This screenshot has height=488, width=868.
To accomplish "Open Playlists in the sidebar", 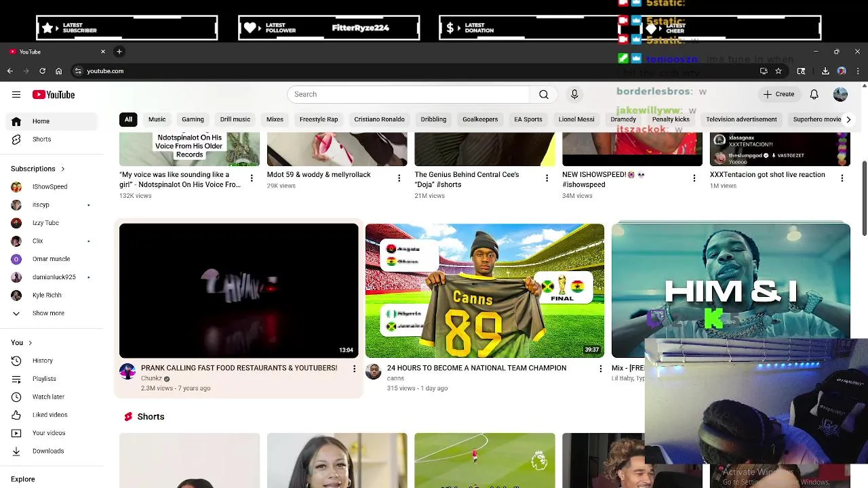I will click(x=52, y=379).
